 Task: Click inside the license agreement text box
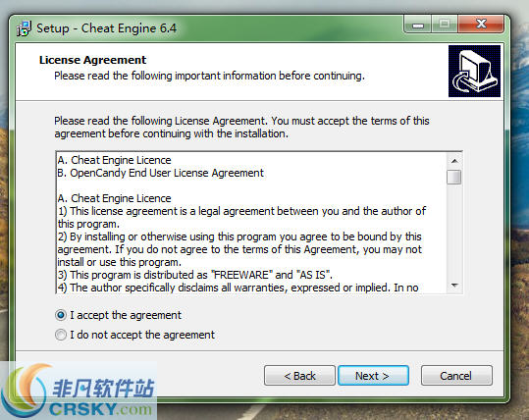point(251,223)
